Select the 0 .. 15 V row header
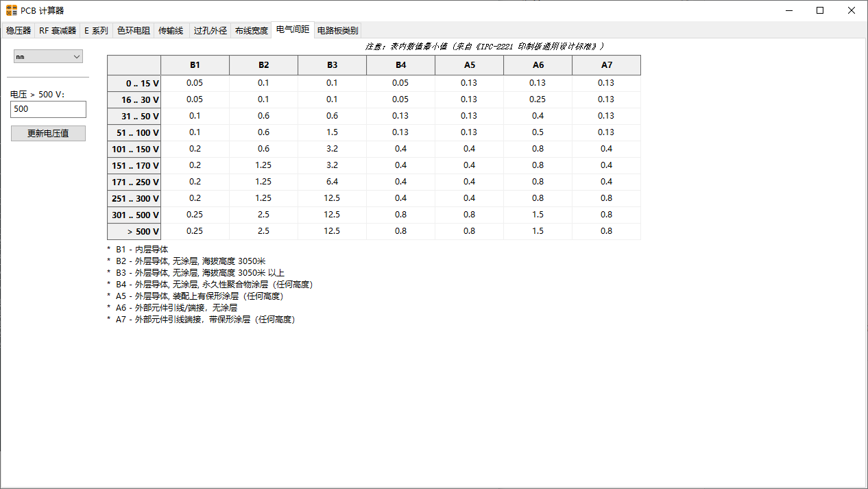868x489 pixels. point(134,83)
